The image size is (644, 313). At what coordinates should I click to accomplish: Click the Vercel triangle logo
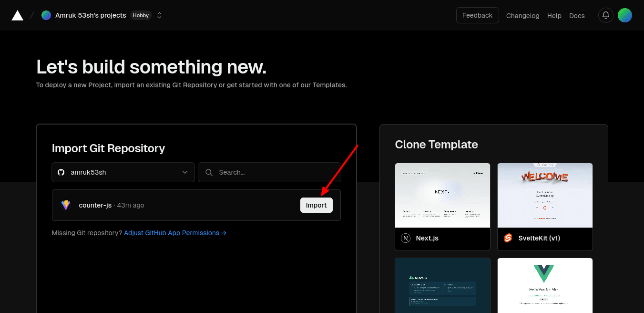point(18,15)
